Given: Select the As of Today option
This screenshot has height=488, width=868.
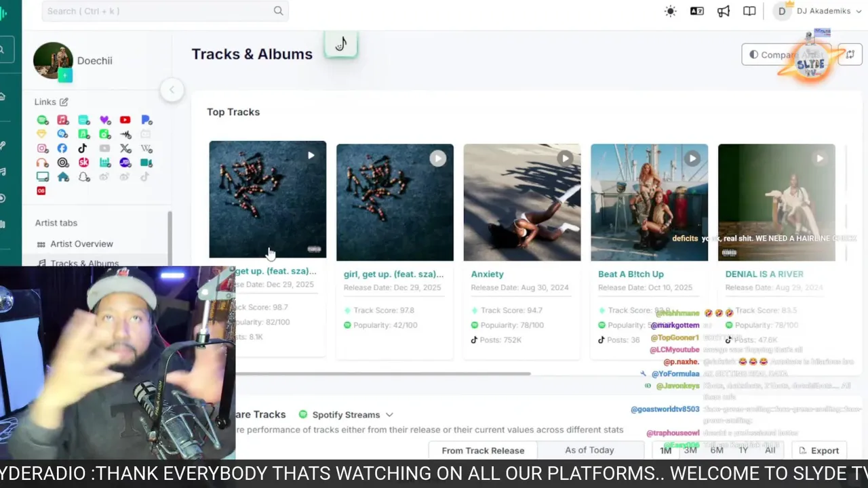Looking at the screenshot, I should click(x=589, y=450).
